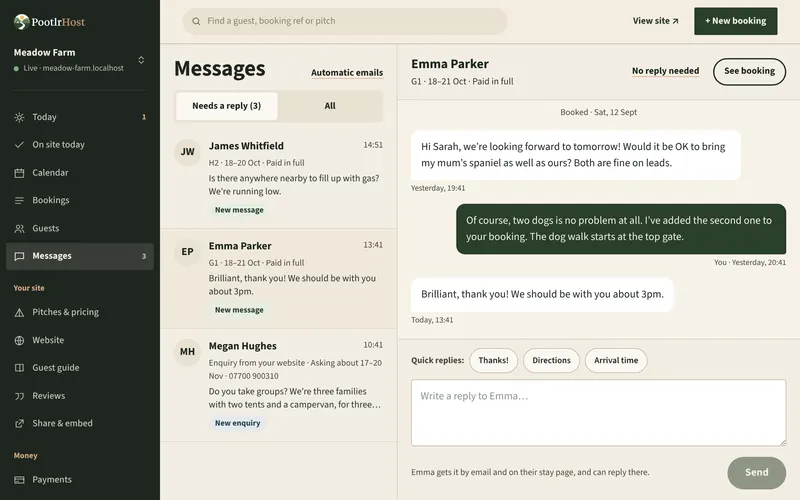Insert the Arrival time quick reply

click(x=616, y=361)
